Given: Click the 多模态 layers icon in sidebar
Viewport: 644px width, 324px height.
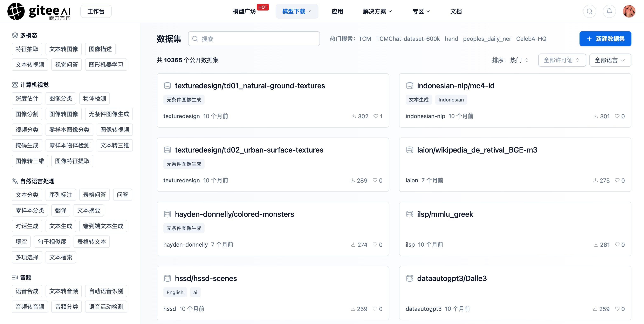Looking at the screenshot, I should click(15, 35).
